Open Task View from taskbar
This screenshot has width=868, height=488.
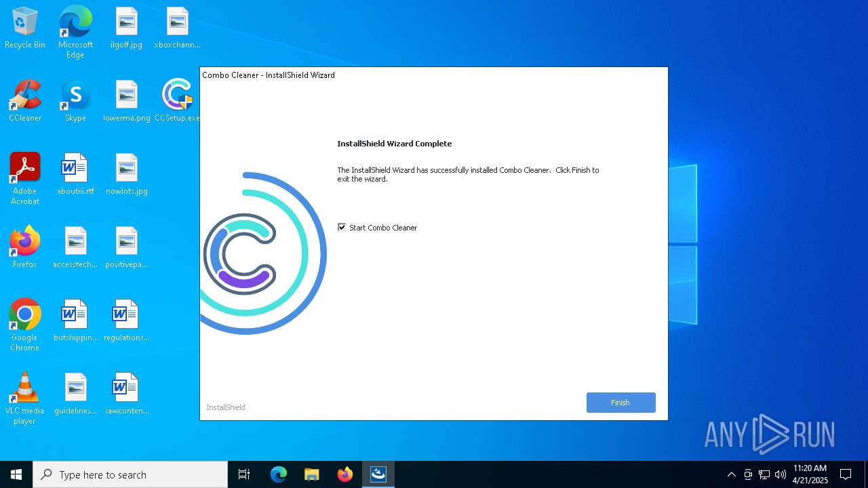pyautogui.click(x=244, y=474)
